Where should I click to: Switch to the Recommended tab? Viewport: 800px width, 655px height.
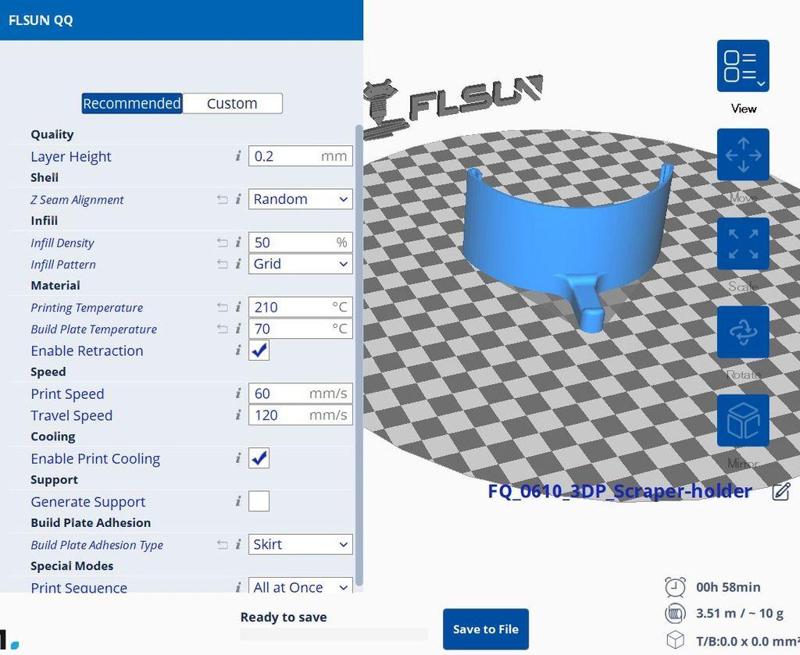(x=132, y=104)
